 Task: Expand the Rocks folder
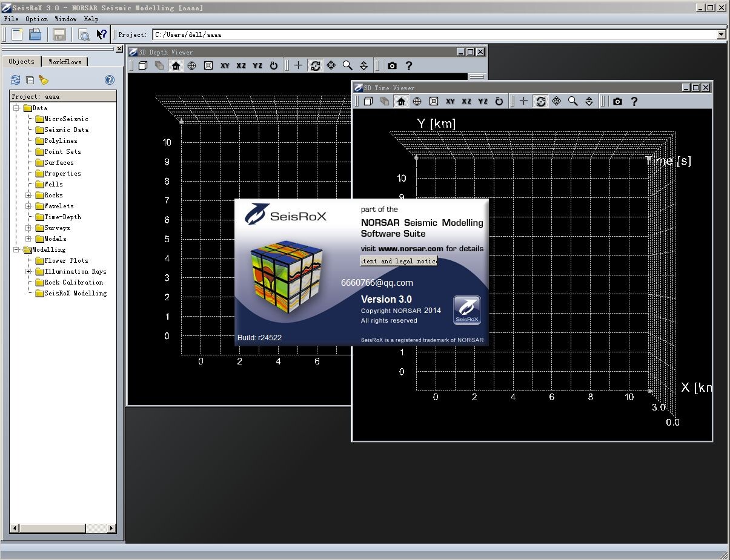28,195
